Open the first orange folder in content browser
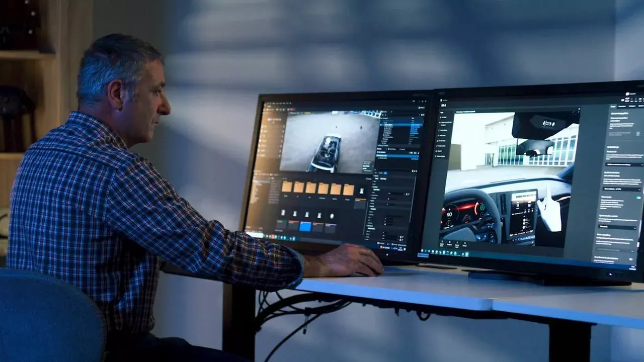 click(287, 187)
